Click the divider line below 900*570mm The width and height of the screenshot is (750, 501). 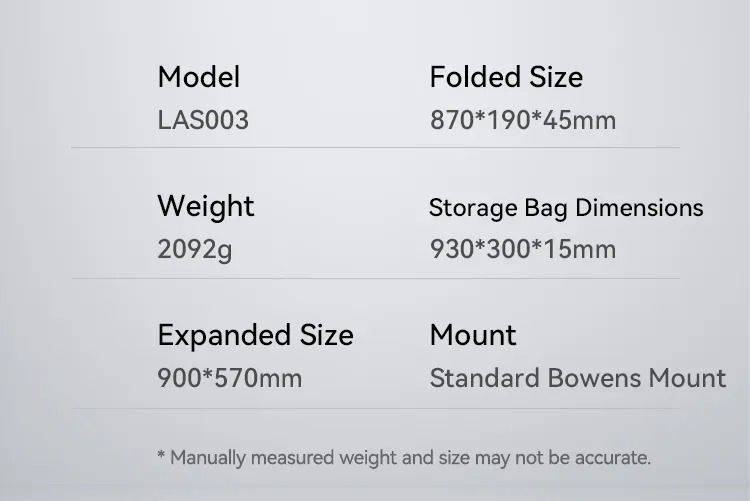click(x=375, y=408)
